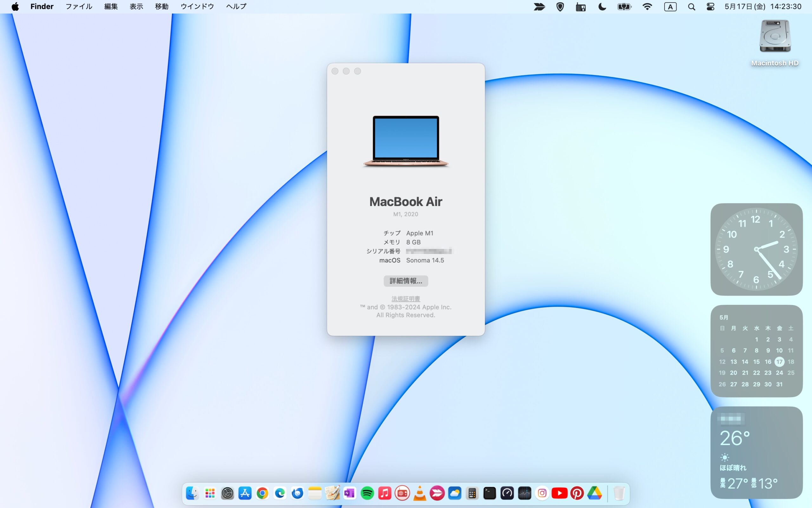Launch VLC media player from the Dock
Viewport: 812px width, 508px height.
[419, 493]
